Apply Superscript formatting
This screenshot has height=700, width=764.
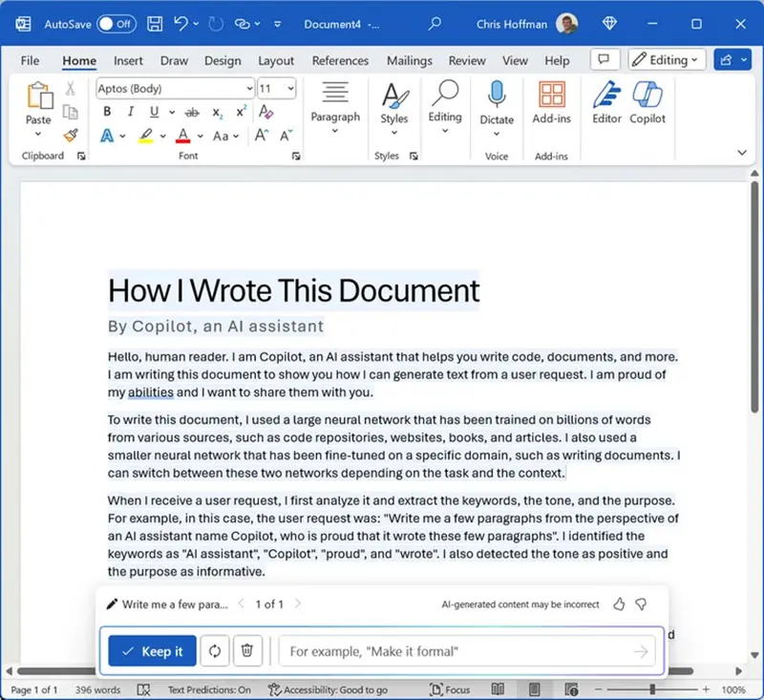click(241, 112)
